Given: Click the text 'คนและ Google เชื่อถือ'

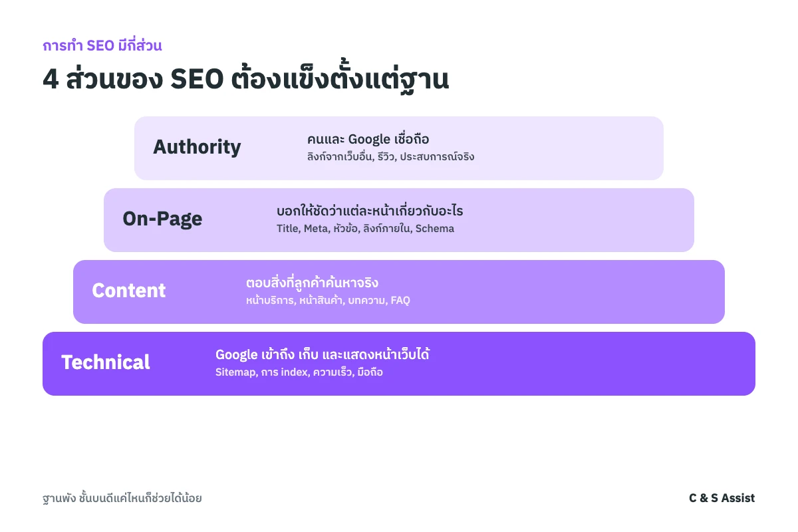Looking at the screenshot, I should 368,139.
